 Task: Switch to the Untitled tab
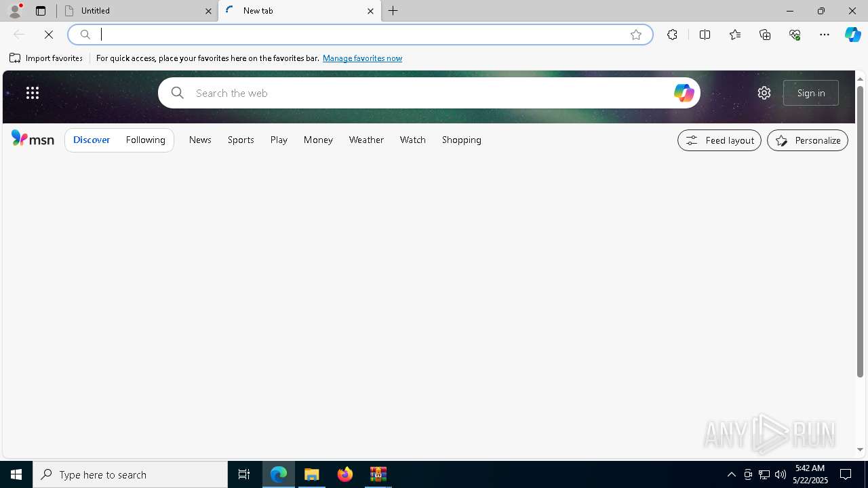coord(136,11)
